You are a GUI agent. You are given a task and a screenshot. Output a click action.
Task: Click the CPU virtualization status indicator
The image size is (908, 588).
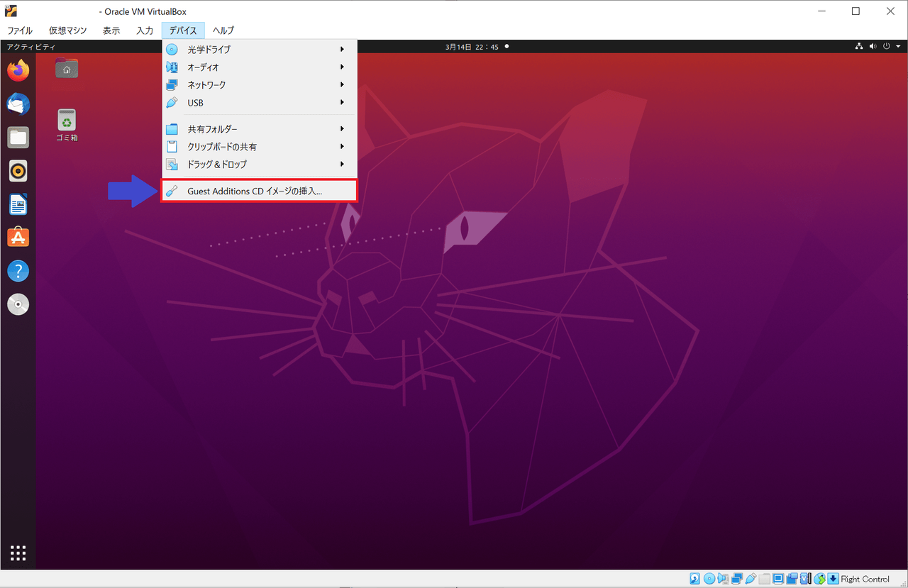click(x=806, y=579)
